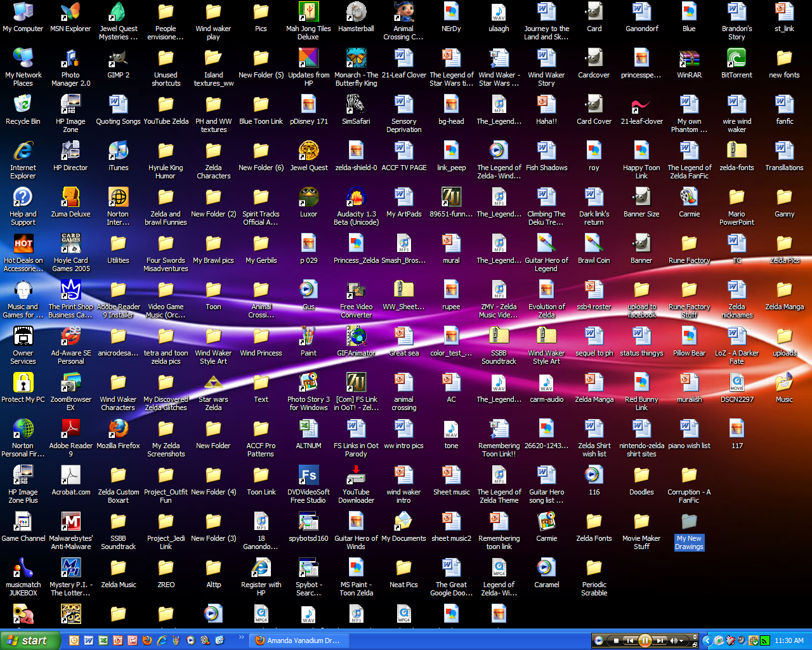Screen dimensions: 812x650
Task: Switch to Amanda Vanadium Firefox taskbar window
Action: [298, 640]
